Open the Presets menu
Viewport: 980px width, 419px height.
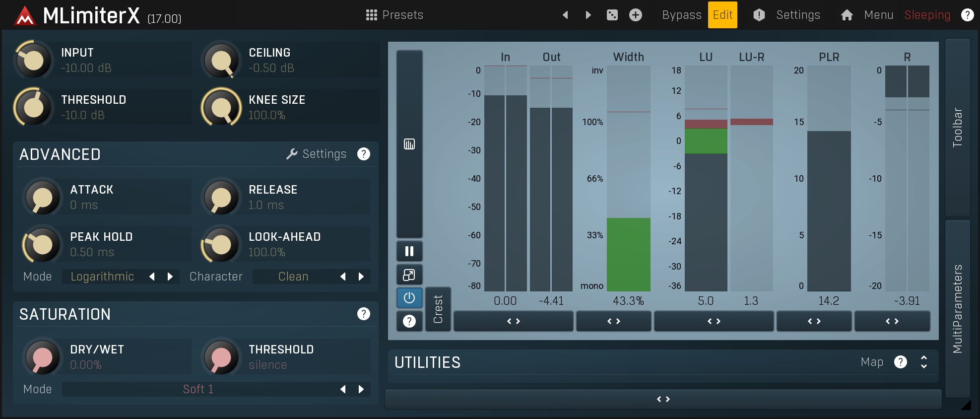coord(394,15)
